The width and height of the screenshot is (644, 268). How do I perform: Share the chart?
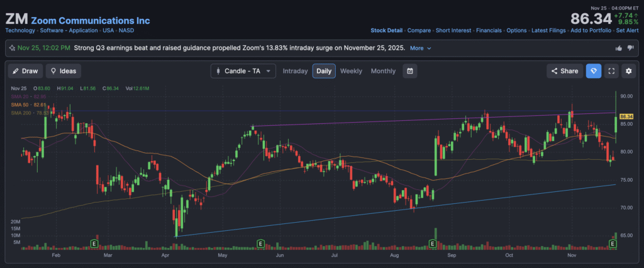[564, 71]
